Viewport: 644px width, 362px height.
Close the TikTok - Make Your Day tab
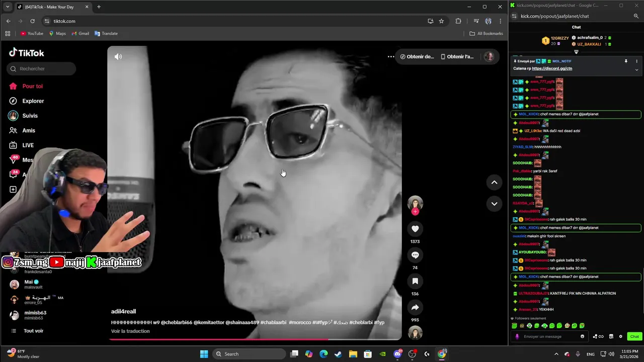(x=87, y=7)
